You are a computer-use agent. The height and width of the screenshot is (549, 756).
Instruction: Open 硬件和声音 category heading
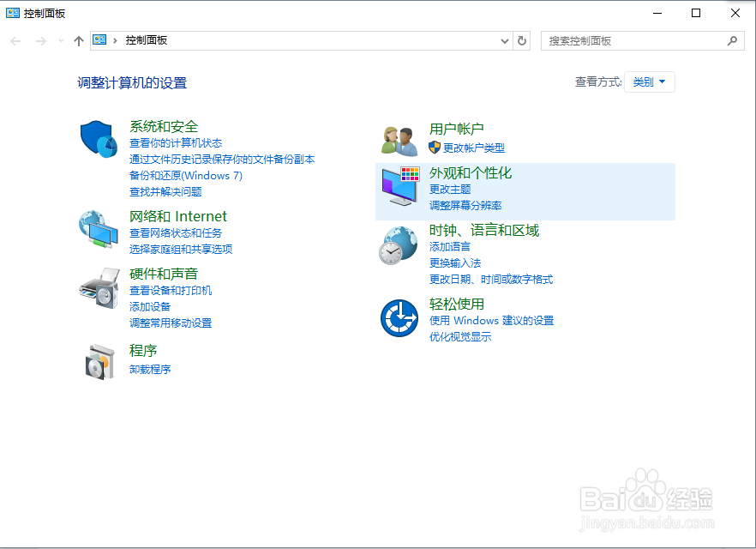tap(164, 274)
